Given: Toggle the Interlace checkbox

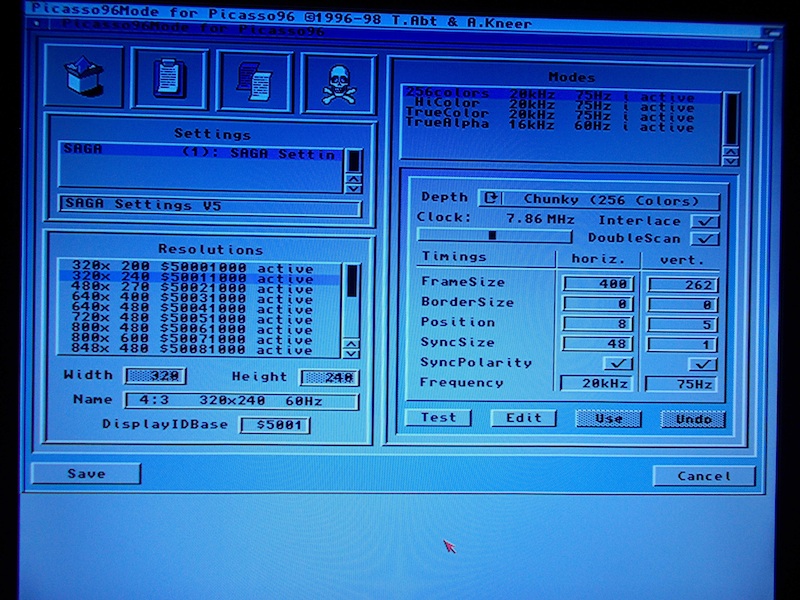Looking at the screenshot, I should [705, 221].
